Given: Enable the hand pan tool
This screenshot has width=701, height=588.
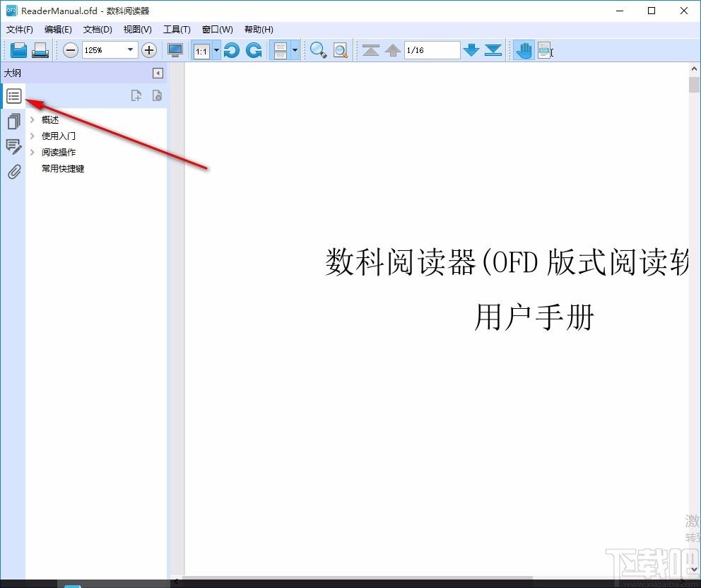Looking at the screenshot, I should point(524,50).
